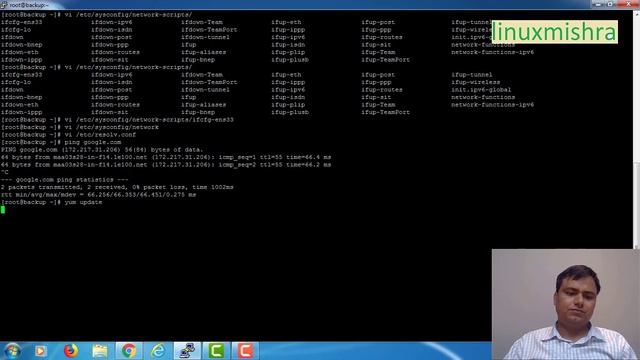Click 'ifcfg-ens33' in the lower directory listing
Viewport: 640px width, 360px height.
(21, 75)
